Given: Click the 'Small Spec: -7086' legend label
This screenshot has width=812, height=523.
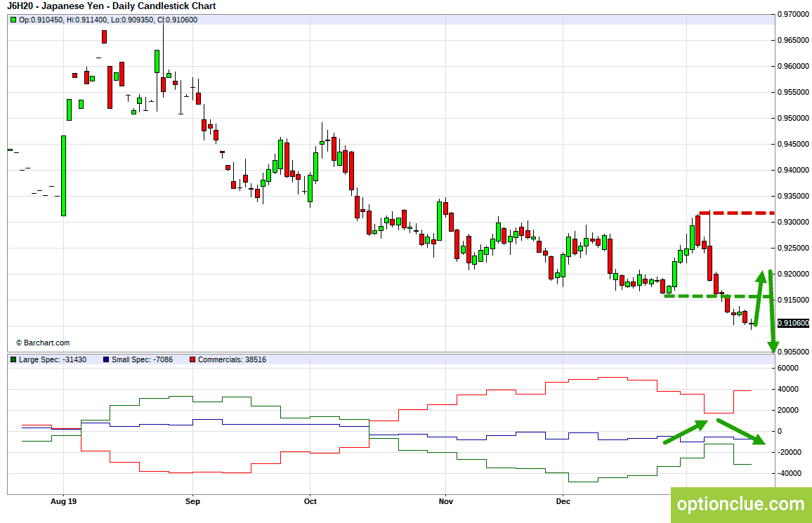Looking at the screenshot, I should coord(142,359).
